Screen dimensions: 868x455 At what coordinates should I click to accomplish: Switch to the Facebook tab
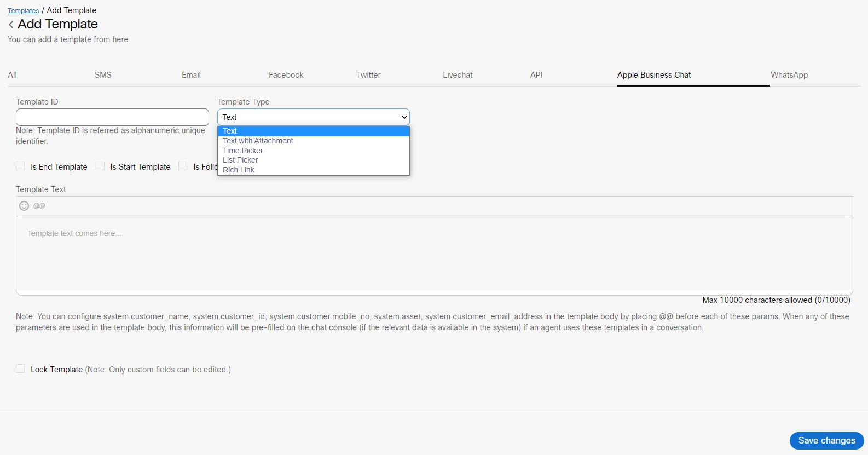point(286,75)
